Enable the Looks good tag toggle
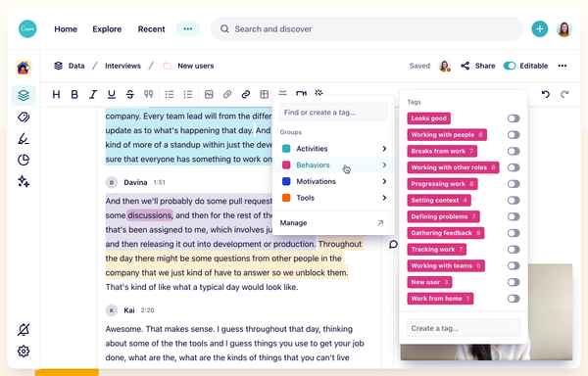The width and height of the screenshot is (588, 376). (x=514, y=118)
